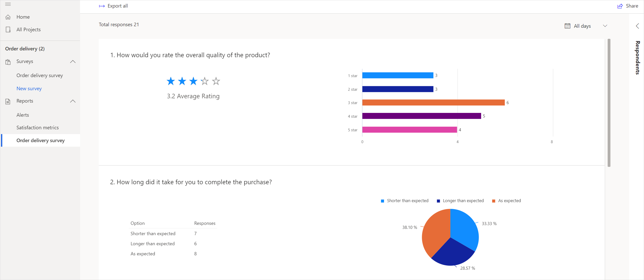Select Satisfaction metrics menu item
This screenshot has height=280, width=644.
tap(37, 128)
